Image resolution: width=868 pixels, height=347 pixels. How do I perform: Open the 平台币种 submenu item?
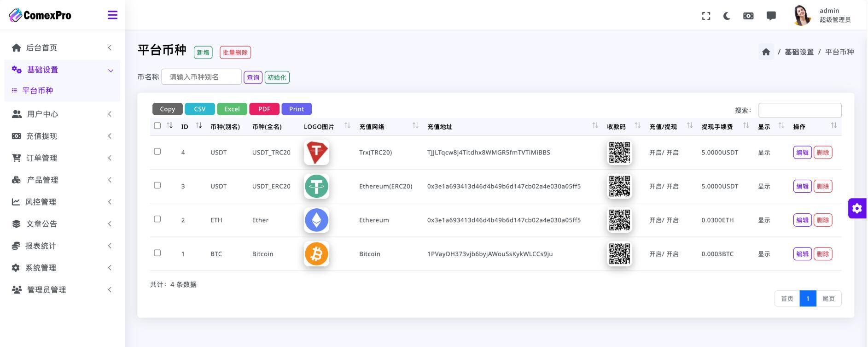point(38,91)
